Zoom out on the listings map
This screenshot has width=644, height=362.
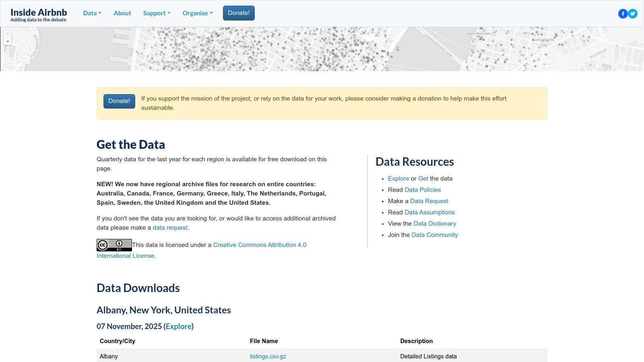click(7, 41)
